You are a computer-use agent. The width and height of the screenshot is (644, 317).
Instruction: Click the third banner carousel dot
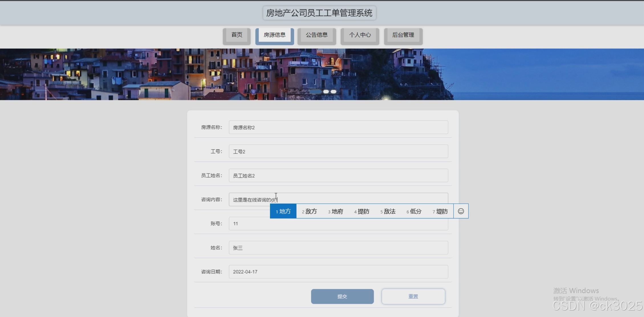point(333,92)
